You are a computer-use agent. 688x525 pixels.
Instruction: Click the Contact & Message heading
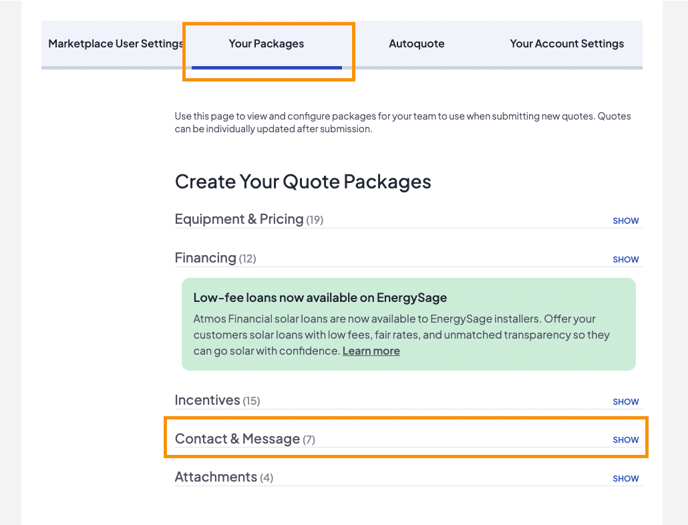click(237, 439)
